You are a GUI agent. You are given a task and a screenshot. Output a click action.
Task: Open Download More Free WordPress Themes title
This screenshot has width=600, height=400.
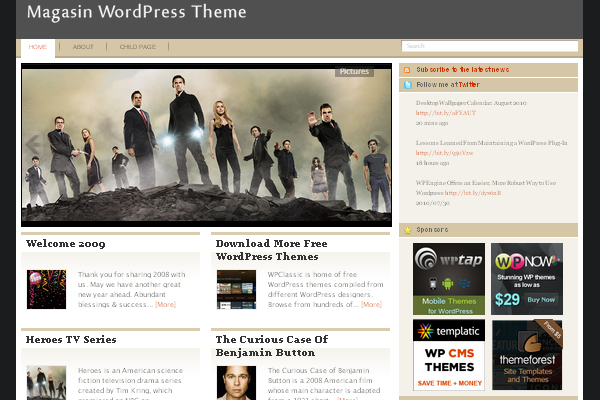point(271,250)
